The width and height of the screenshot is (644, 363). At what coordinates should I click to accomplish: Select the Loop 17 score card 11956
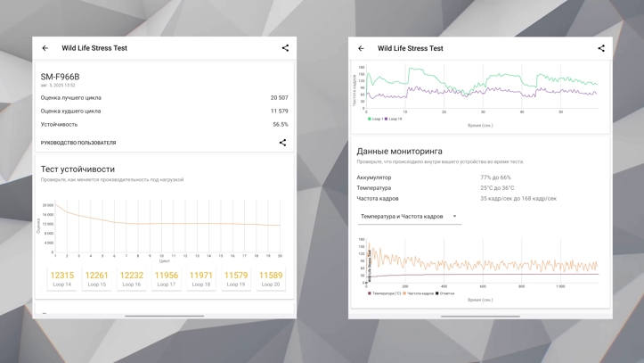tap(167, 278)
